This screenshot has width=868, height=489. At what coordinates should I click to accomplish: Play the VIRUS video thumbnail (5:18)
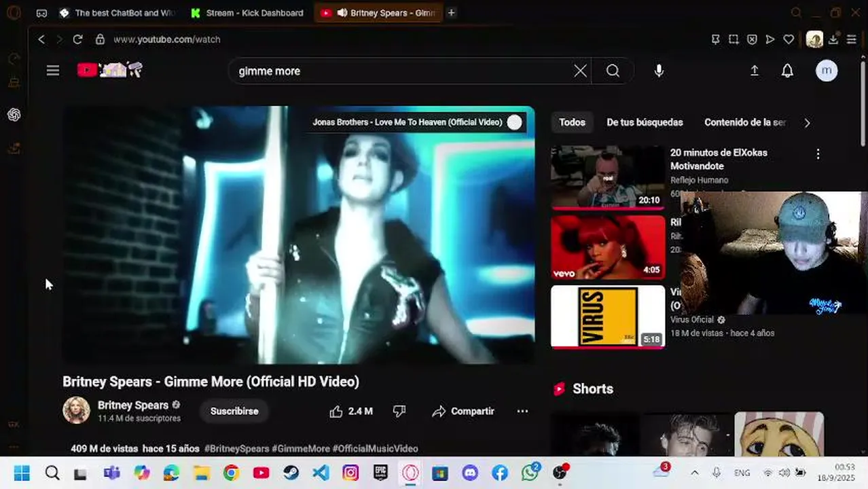click(x=608, y=316)
